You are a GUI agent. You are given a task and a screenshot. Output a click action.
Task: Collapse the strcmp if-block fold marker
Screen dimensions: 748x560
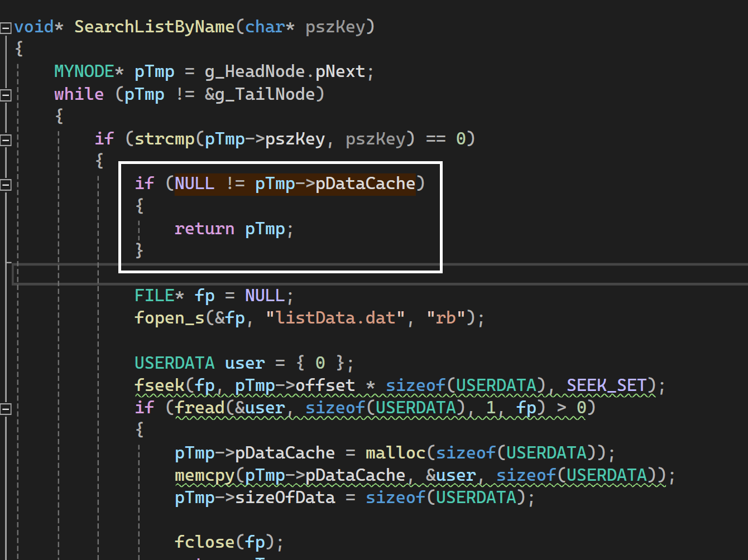[6, 140]
